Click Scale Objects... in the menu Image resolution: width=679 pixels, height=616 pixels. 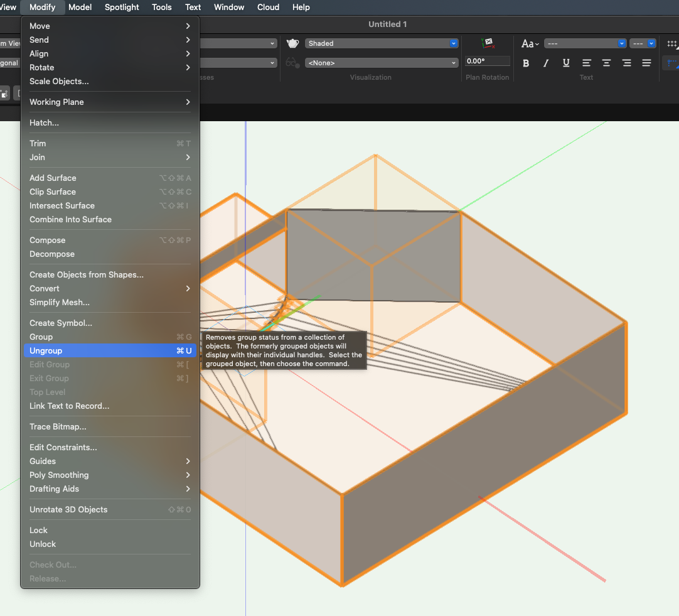[x=59, y=82]
